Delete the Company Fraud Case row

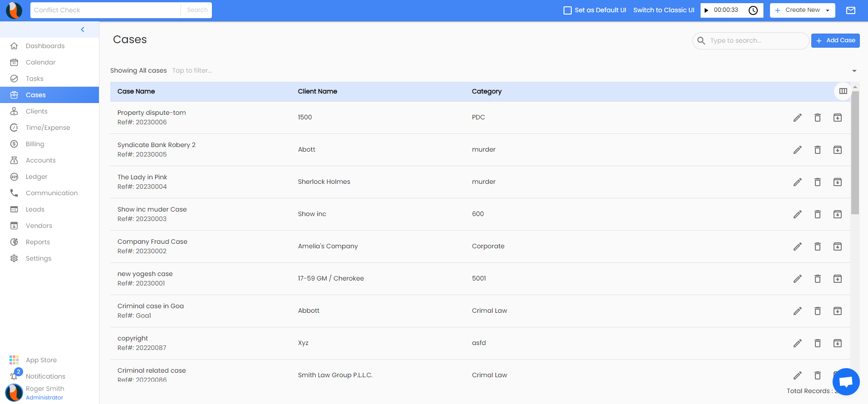tap(817, 246)
